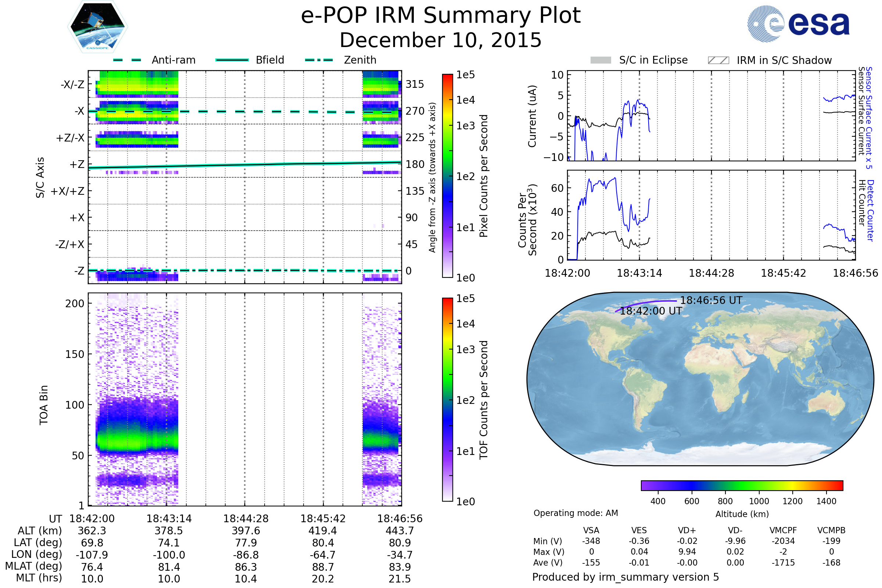Click the 18:42:00 UT orbit track label
The width and height of the screenshot is (882, 588).
650,311
